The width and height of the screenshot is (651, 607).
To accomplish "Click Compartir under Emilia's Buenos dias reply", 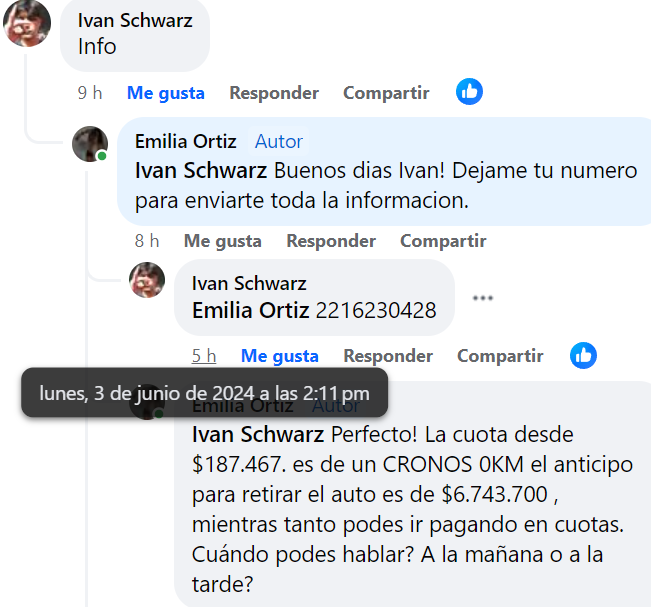I will pyautogui.click(x=443, y=241).
